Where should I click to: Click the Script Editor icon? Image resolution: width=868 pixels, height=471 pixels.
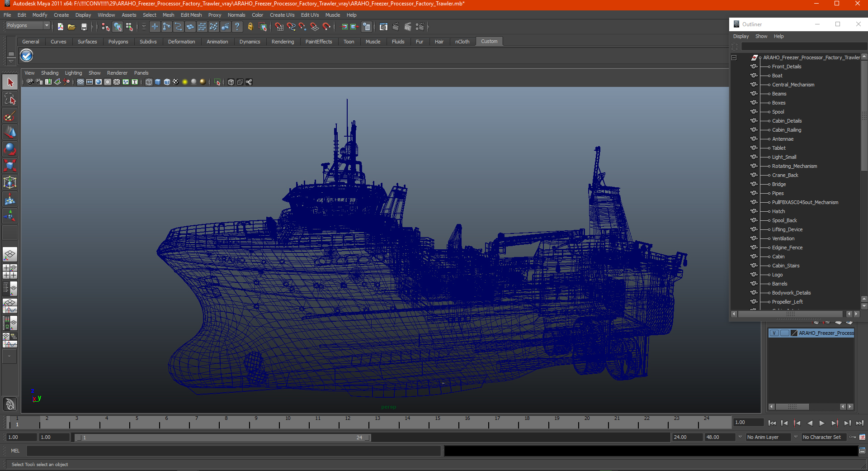862,451
